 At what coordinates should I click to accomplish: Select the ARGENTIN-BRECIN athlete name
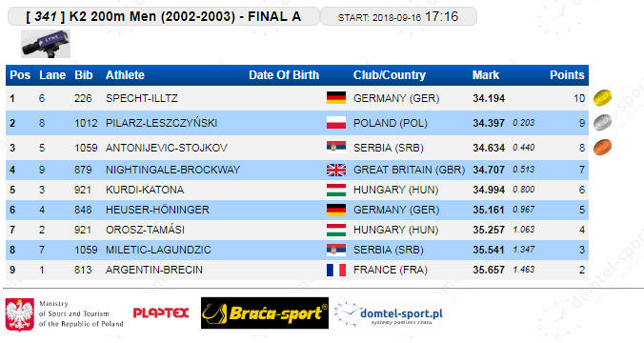(x=154, y=270)
